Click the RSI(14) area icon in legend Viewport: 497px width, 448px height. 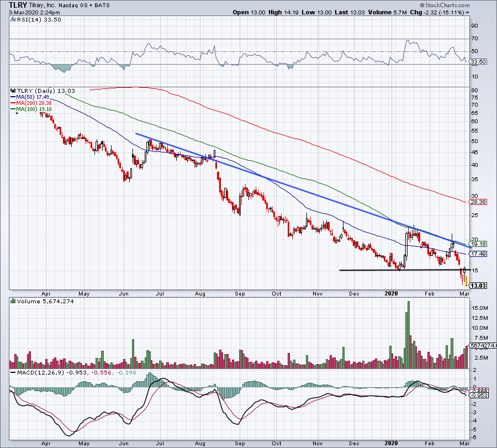click(13, 20)
